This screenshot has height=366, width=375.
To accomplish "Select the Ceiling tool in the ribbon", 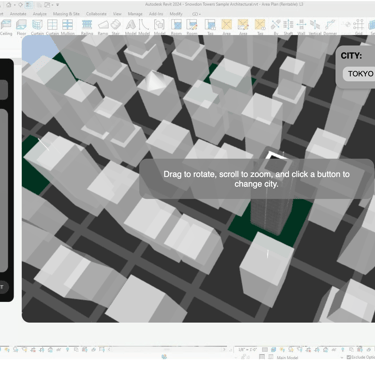I will (x=6, y=27).
